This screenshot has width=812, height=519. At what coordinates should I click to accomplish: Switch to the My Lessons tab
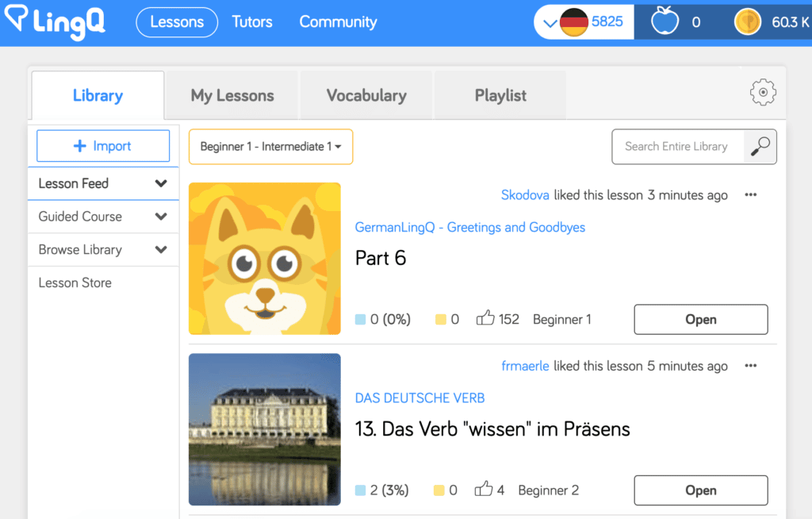click(232, 95)
